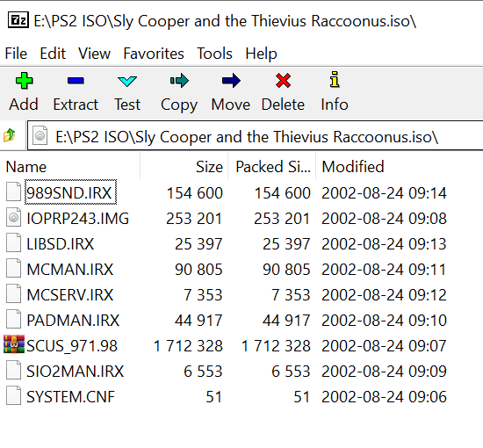The height and width of the screenshot is (448, 483).
Task: Select the LIBSD.IRX file name
Action: pyautogui.click(x=61, y=244)
